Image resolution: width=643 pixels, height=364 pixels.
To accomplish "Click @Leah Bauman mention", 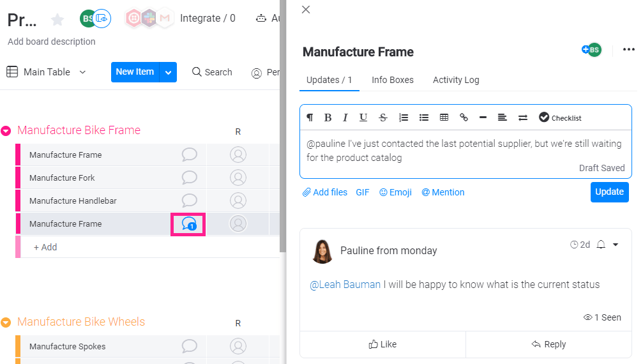I will [x=345, y=284].
